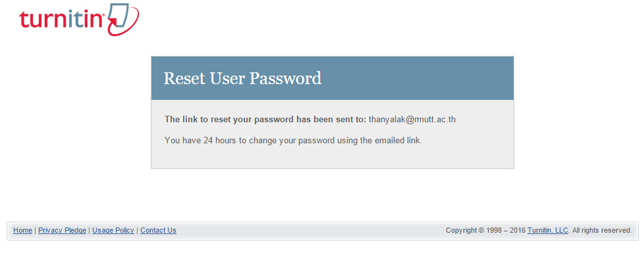Image resolution: width=644 pixels, height=261 pixels.
Task: Follow the Turnitin, LLC link
Action: click(x=547, y=231)
